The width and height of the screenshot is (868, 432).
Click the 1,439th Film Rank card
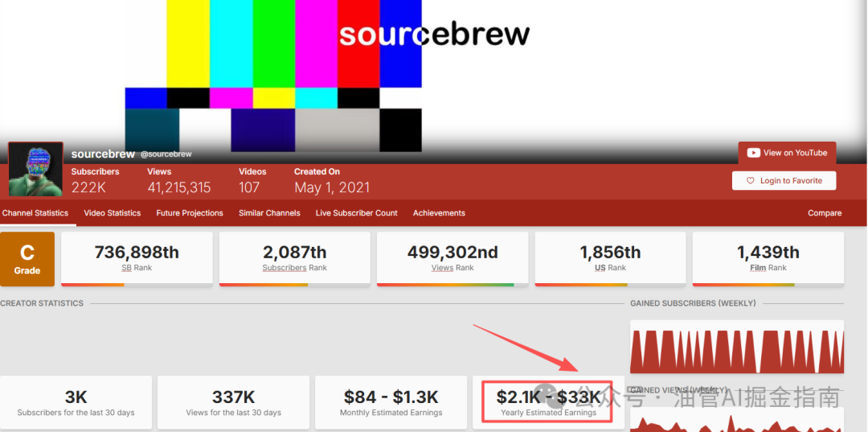[x=768, y=259]
